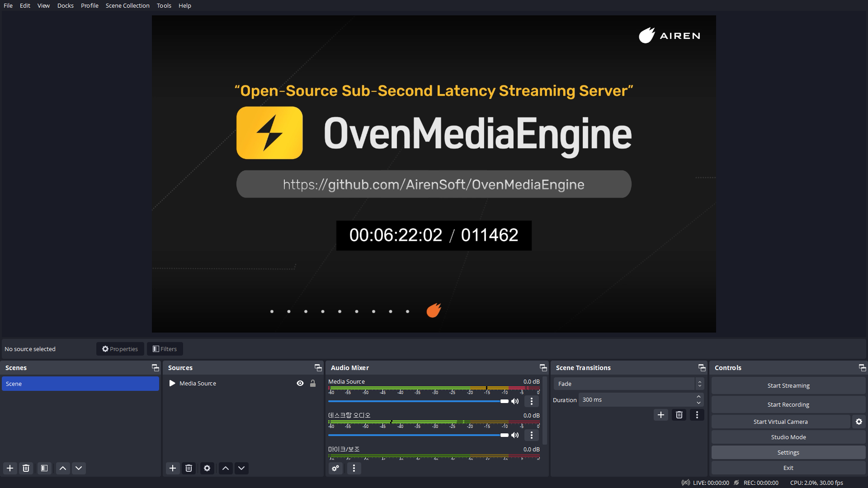Open 데스크탑 오디오 audio options dots
This screenshot has width=868, height=488.
[532, 435]
